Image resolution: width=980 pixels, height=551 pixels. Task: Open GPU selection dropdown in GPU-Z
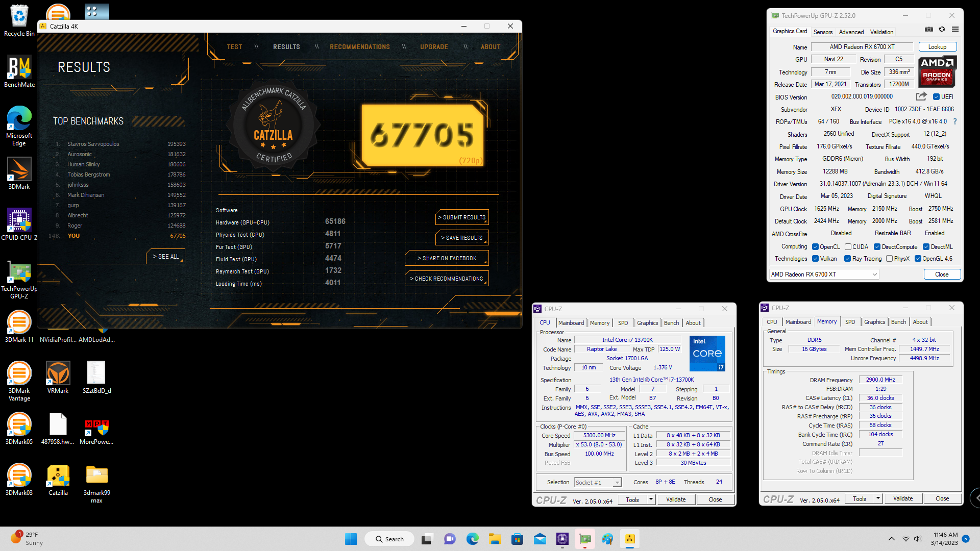tap(824, 274)
